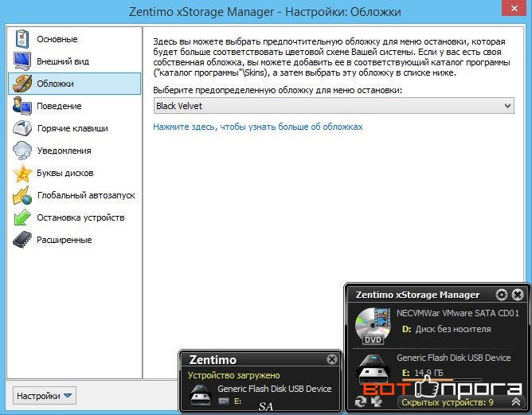Select the Основные settings section
This screenshot has height=415, width=532.
point(74,39)
